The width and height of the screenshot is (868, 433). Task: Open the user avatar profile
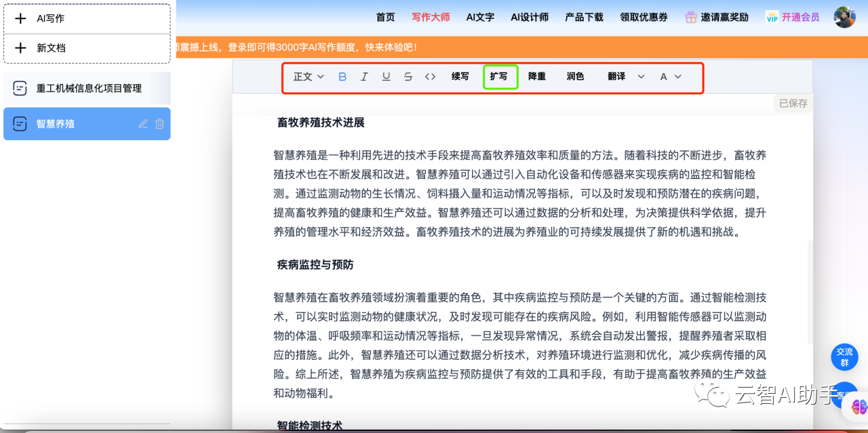[844, 16]
